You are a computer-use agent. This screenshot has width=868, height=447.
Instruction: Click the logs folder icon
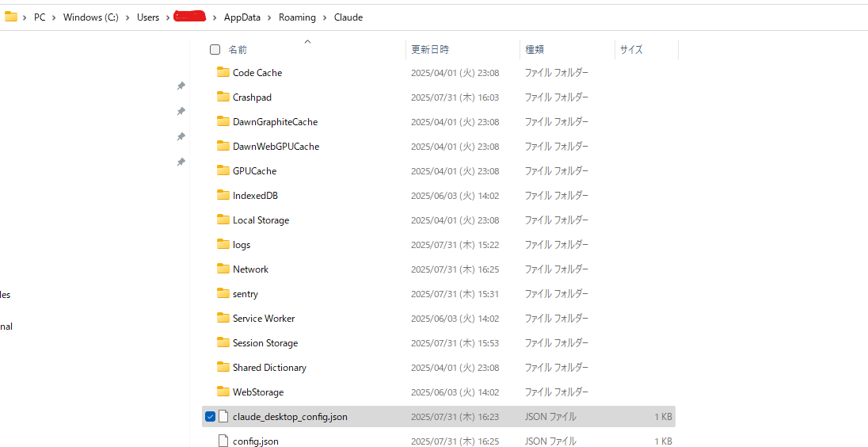pos(223,244)
